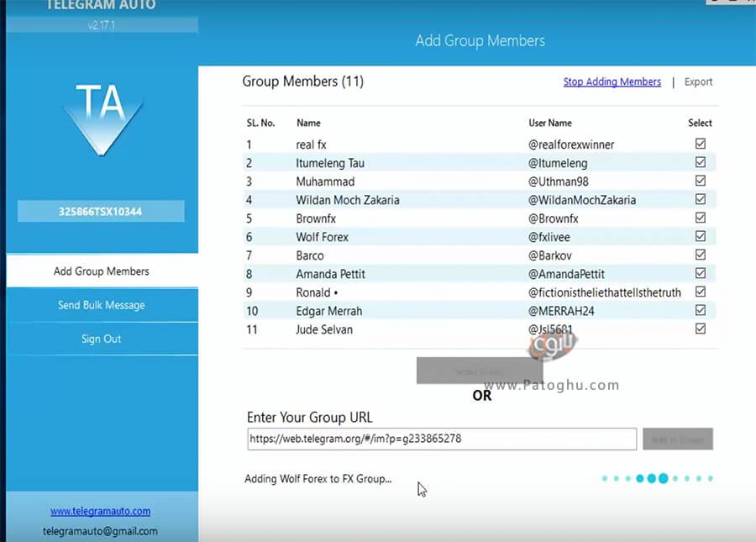The image size is (756, 542).
Task: Uncheck the Edgar Merrah checkbox
Action: [700, 310]
